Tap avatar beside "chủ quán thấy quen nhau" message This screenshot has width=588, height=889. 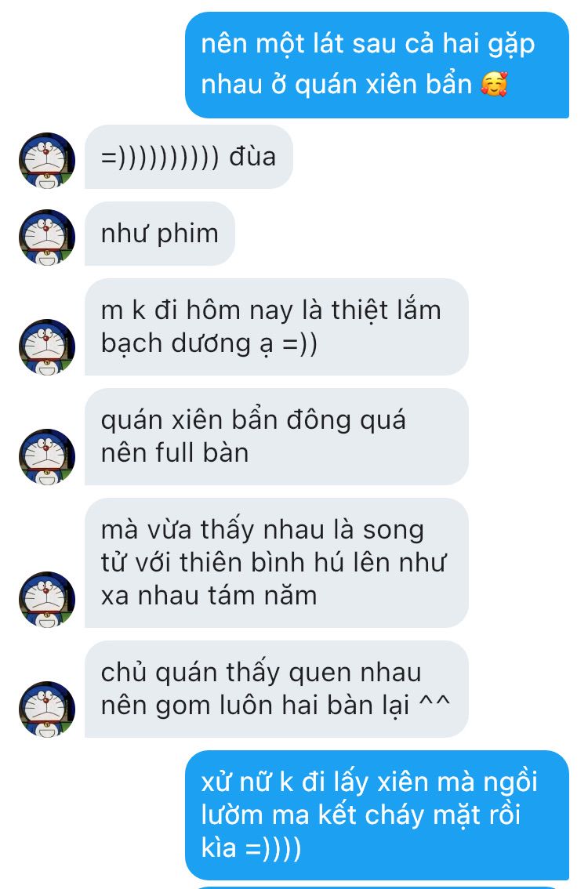(47, 709)
